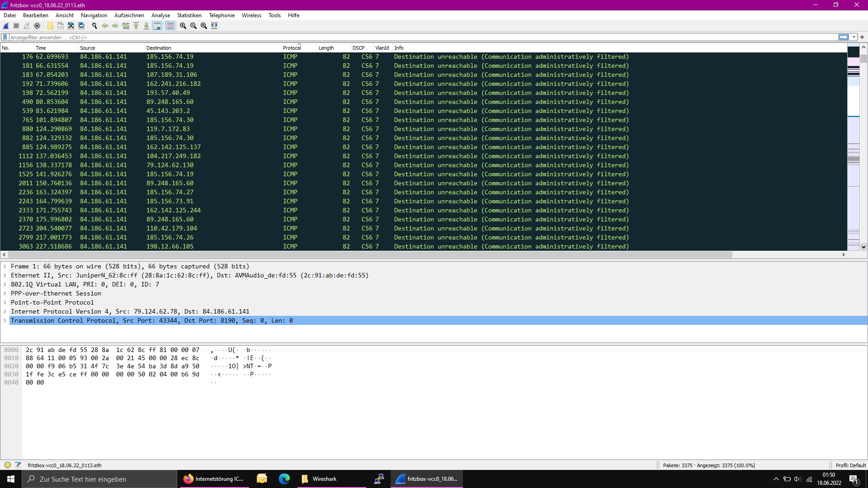Open Microsoft Edge from the taskbar
The height and width of the screenshot is (488, 868).
tap(284, 479)
